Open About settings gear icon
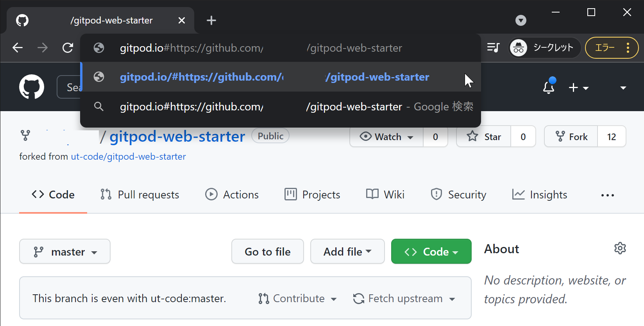The width and height of the screenshot is (644, 326). click(x=620, y=248)
